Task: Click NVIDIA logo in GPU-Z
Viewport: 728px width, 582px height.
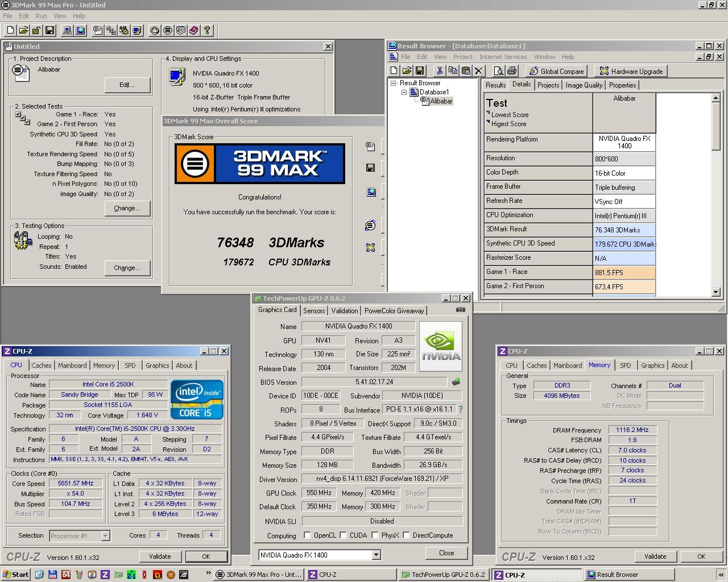Action: (x=441, y=347)
